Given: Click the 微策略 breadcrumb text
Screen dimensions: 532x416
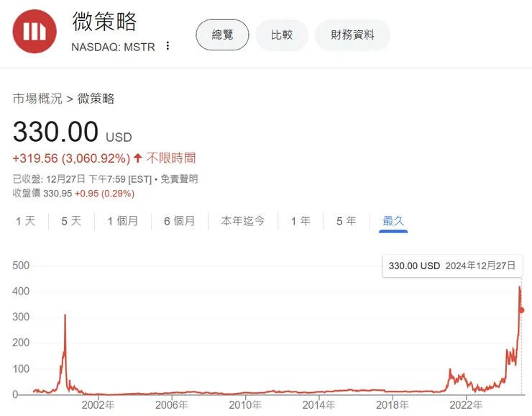Looking at the screenshot, I should 96,99.
